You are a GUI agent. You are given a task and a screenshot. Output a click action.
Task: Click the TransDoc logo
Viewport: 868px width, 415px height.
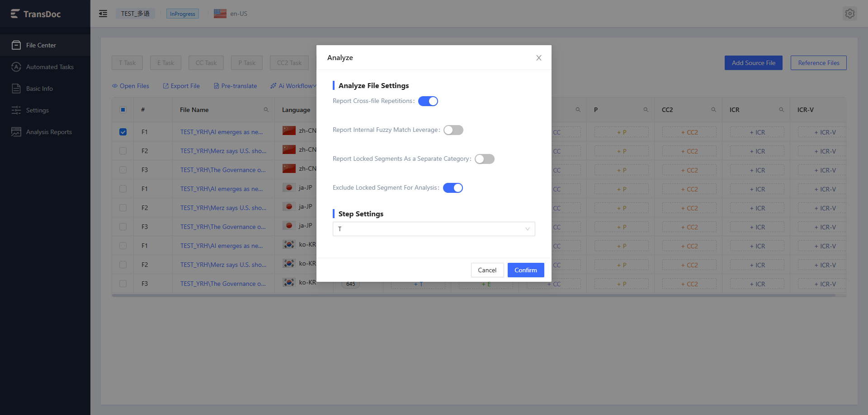(36, 14)
